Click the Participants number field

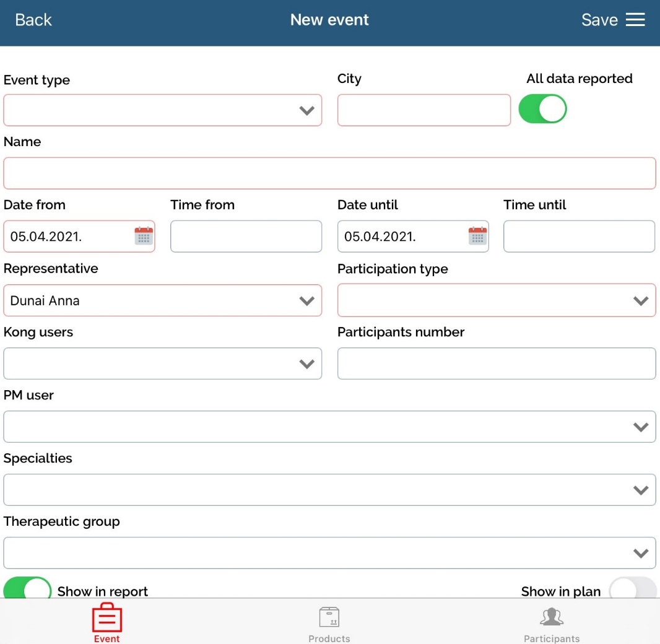pos(496,363)
